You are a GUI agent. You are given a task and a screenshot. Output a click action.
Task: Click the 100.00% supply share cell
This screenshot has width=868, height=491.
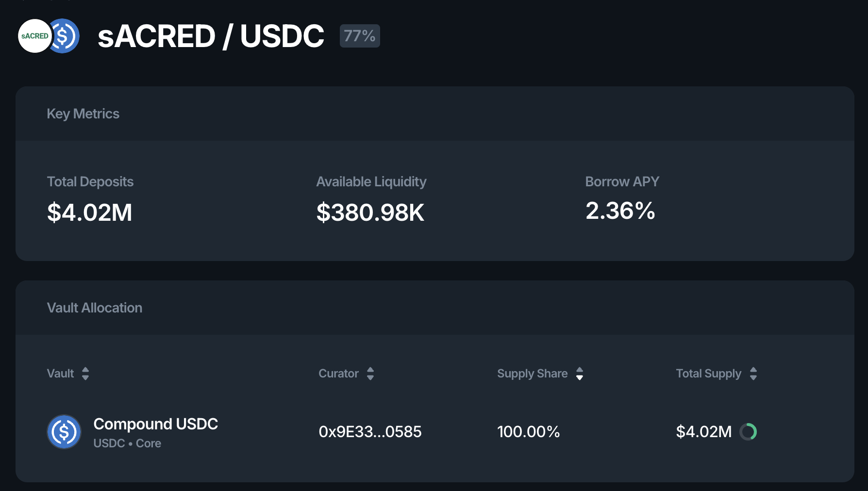tap(528, 432)
